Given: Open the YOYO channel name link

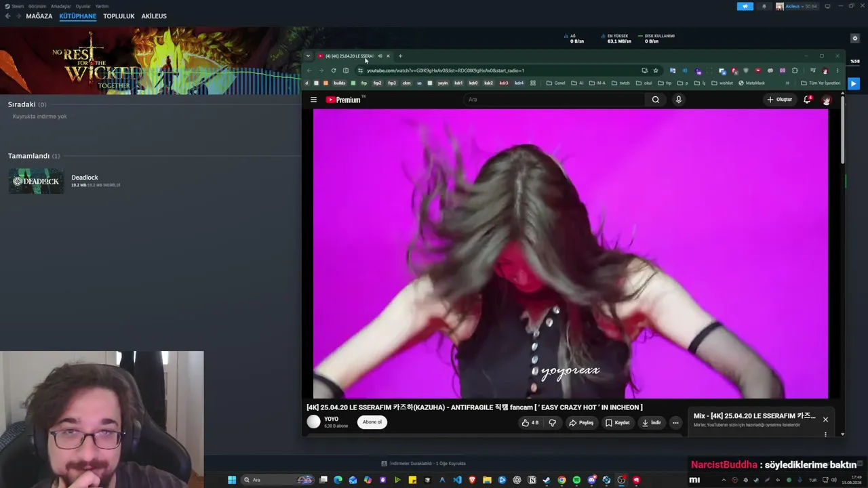Looking at the screenshot, I should pos(331,419).
